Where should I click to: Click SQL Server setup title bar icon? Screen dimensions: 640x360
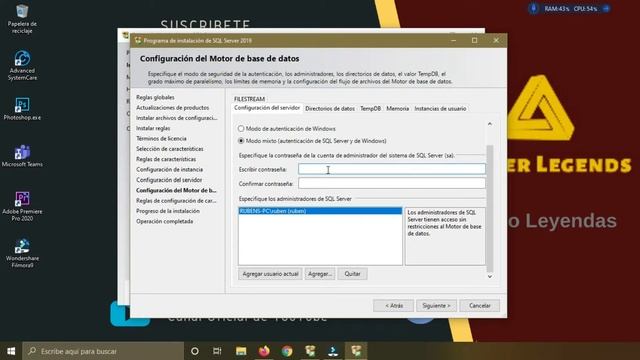[138, 40]
